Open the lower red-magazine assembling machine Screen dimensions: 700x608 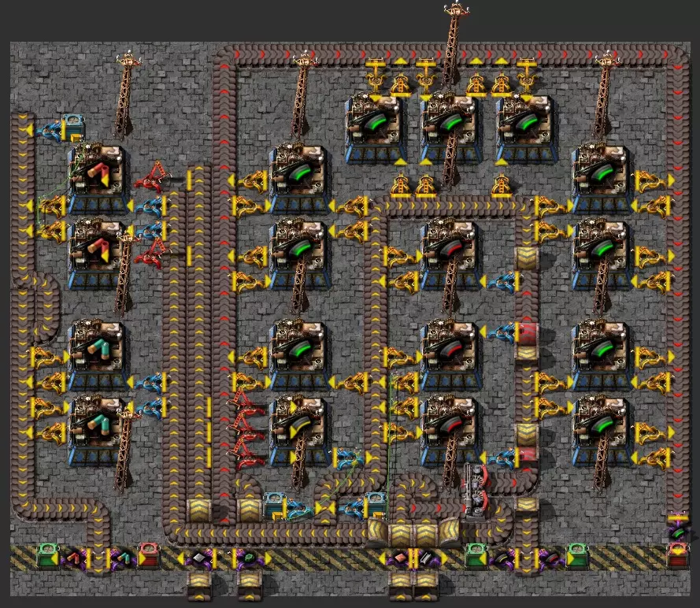tap(98, 254)
